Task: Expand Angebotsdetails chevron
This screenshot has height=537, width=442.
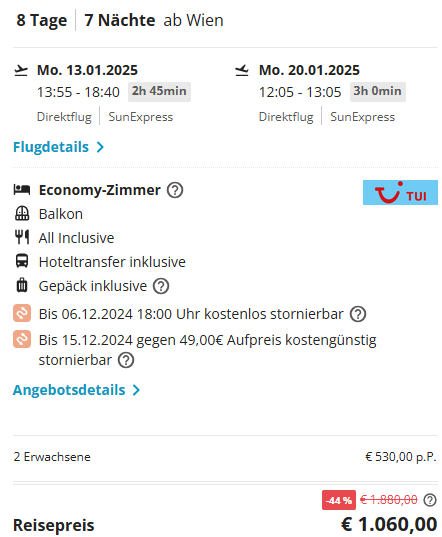Action: click(x=136, y=390)
